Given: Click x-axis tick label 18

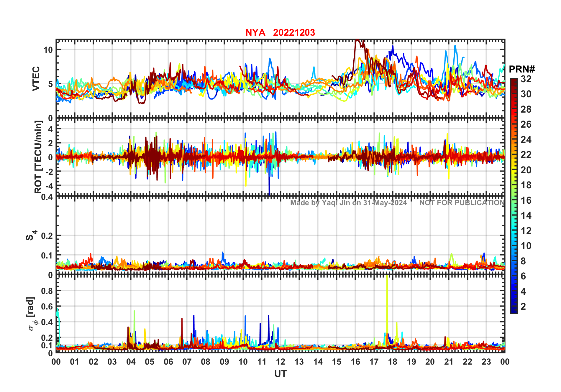Looking at the screenshot, I should [x=393, y=362].
